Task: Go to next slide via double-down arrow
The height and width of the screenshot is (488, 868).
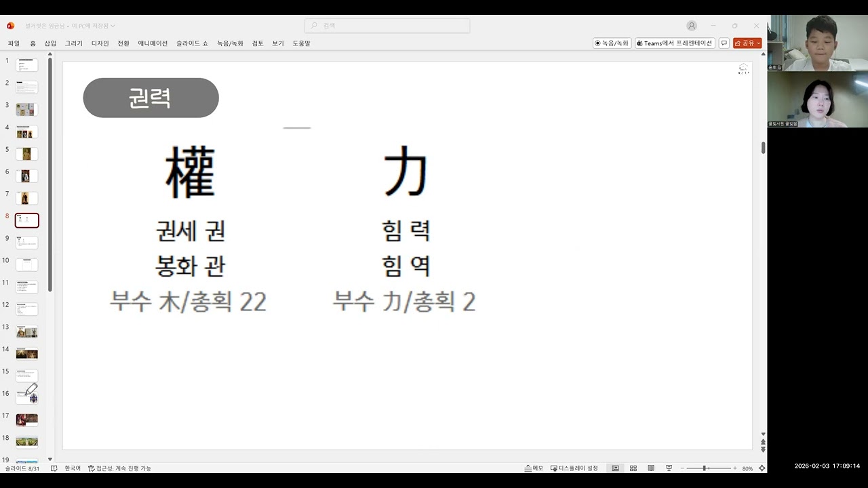Action: coord(763,449)
